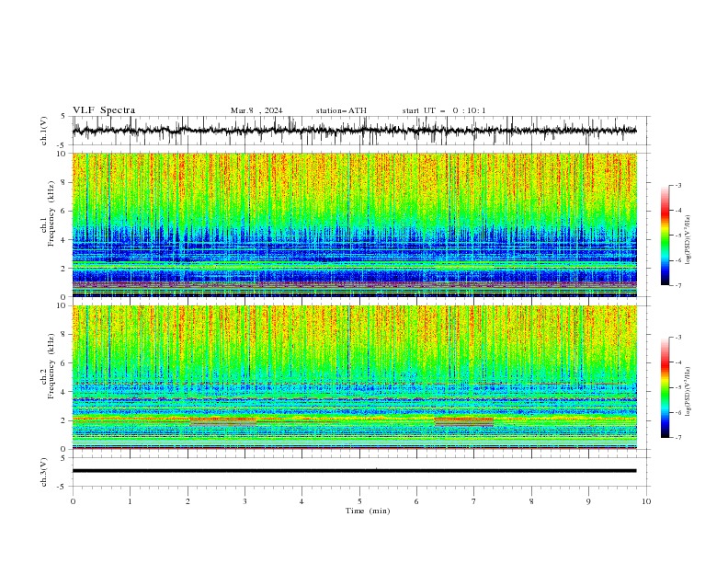Click the lower ch.2 color scale bar
Screen dimensions: 728x563
coord(665,387)
